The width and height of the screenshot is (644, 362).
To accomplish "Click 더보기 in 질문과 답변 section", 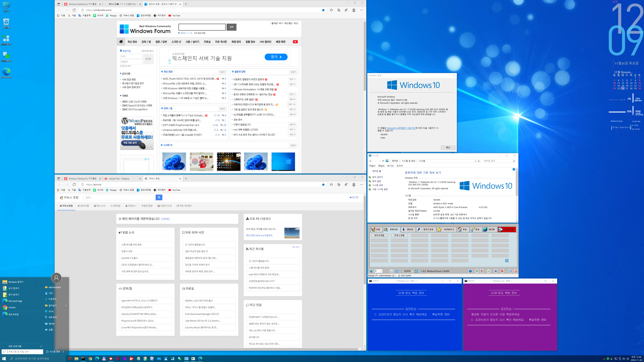I will [x=293, y=72].
